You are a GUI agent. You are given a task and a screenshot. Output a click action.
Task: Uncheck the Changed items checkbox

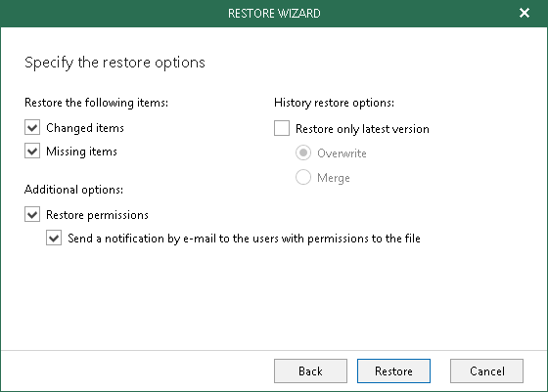pos(32,128)
